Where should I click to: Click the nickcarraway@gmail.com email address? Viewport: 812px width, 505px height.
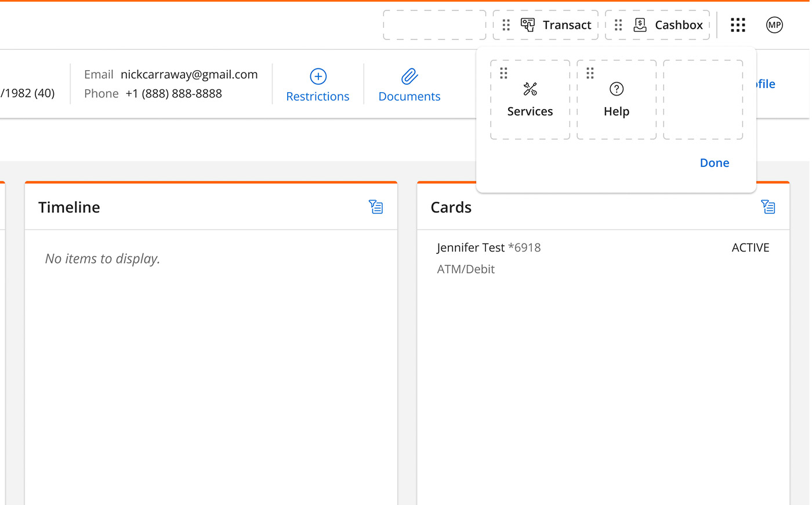pyautogui.click(x=189, y=75)
